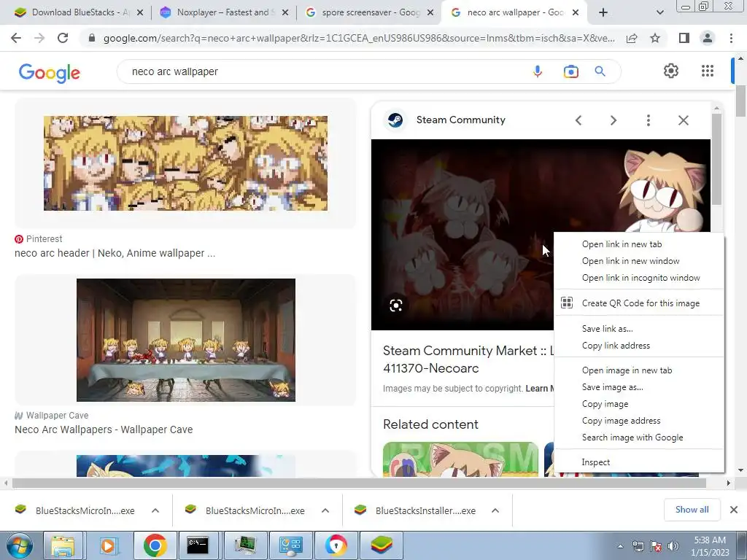The image size is (747, 560).
Task: Click the address bar URL
Action: point(359,38)
